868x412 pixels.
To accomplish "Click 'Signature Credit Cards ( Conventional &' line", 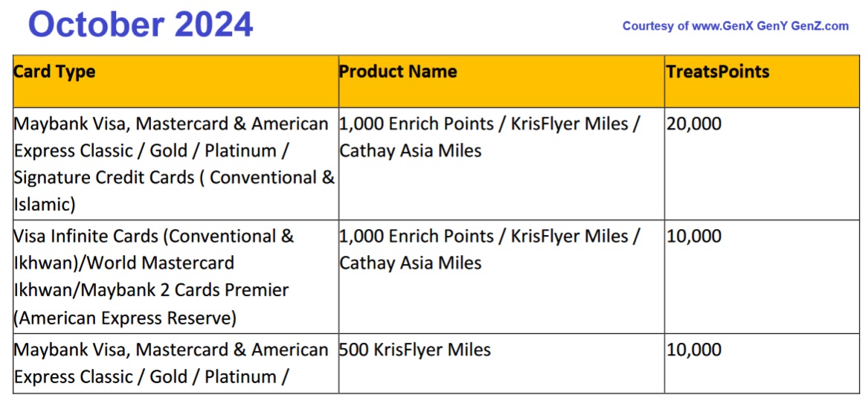I will coord(174,178).
